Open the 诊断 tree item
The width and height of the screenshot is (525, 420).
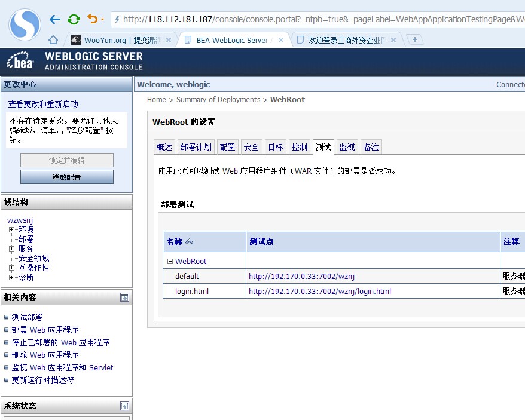point(26,277)
